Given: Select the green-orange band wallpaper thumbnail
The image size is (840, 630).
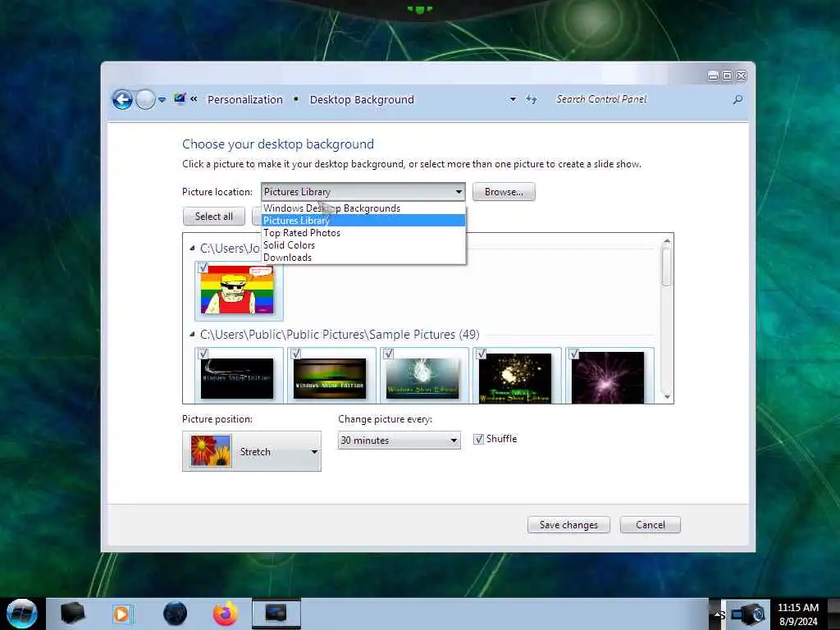Looking at the screenshot, I should tap(330, 379).
